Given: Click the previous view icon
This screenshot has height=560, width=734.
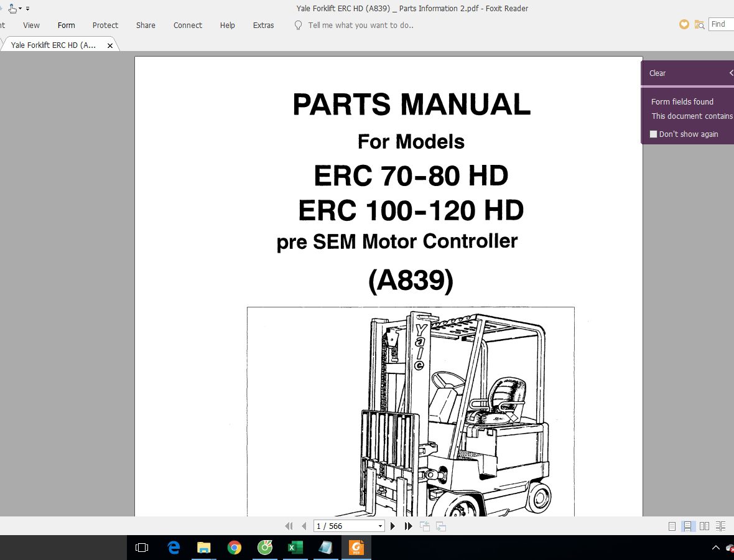Looking at the screenshot, I should tap(425, 526).
